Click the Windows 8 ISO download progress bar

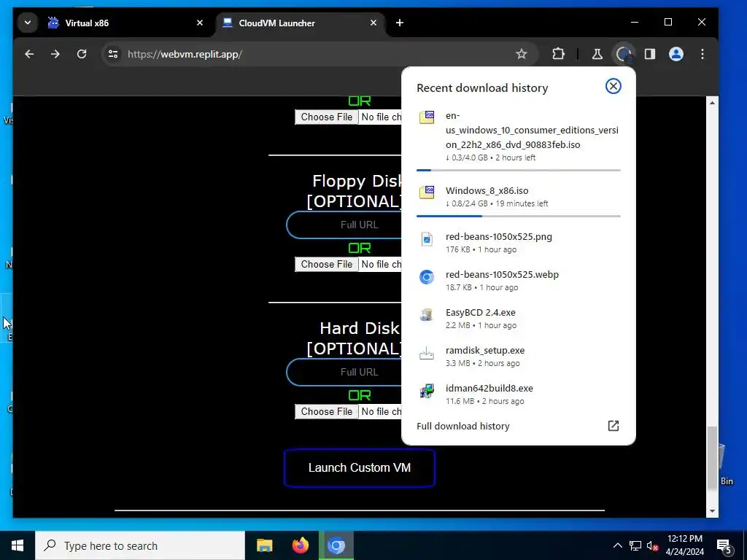pyautogui.click(x=519, y=216)
